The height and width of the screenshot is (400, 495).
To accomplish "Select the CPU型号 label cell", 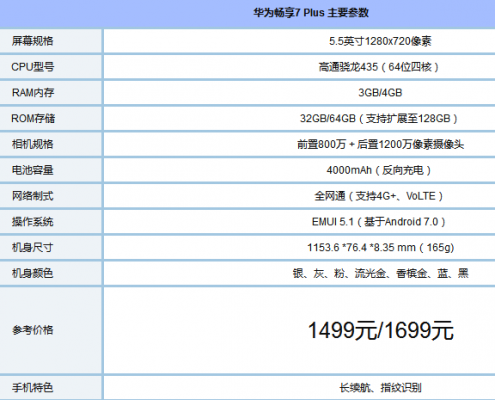I will coord(51,67).
